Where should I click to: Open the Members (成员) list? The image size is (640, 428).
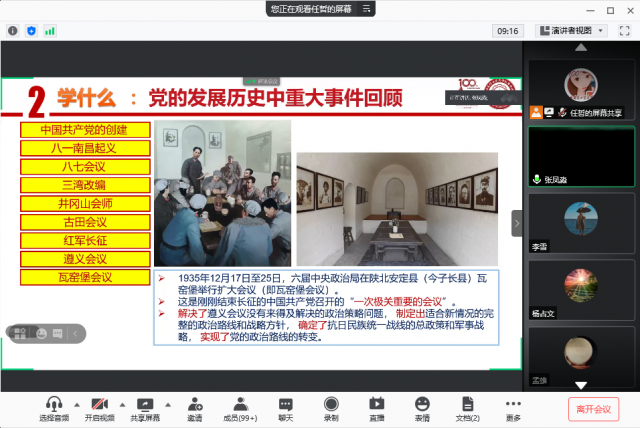click(240, 405)
